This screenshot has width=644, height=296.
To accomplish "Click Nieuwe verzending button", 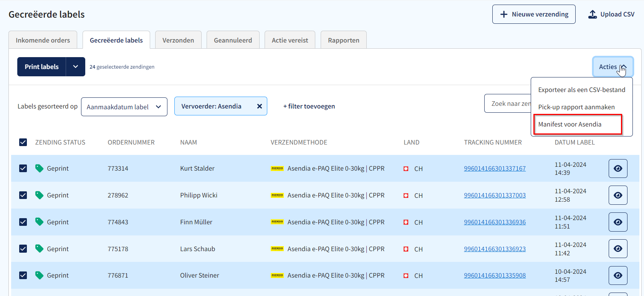I will [534, 14].
